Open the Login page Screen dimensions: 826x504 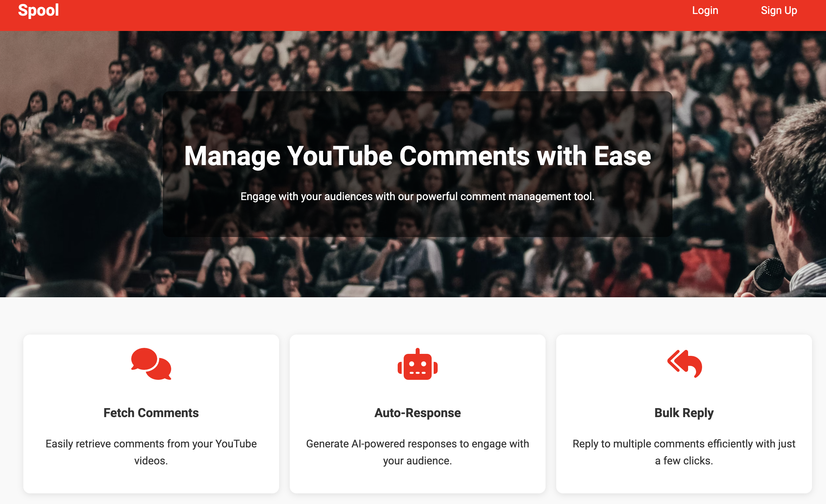705,10
